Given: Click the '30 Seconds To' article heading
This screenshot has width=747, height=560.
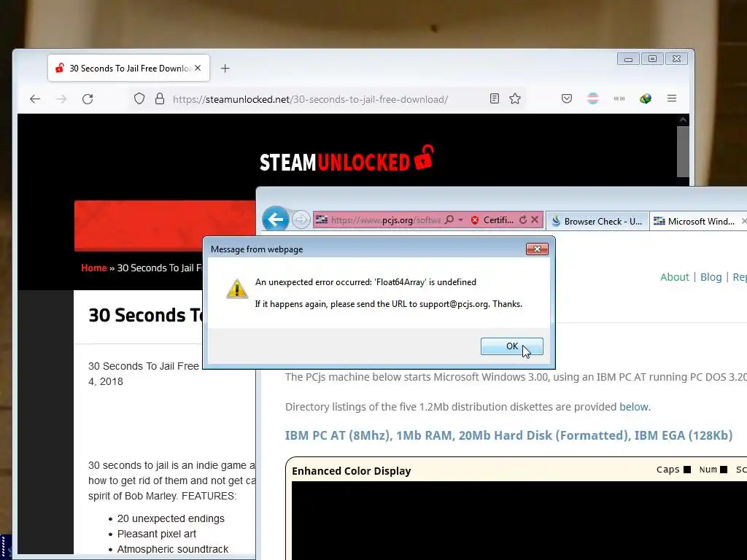Looking at the screenshot, I should coord(145,315).
